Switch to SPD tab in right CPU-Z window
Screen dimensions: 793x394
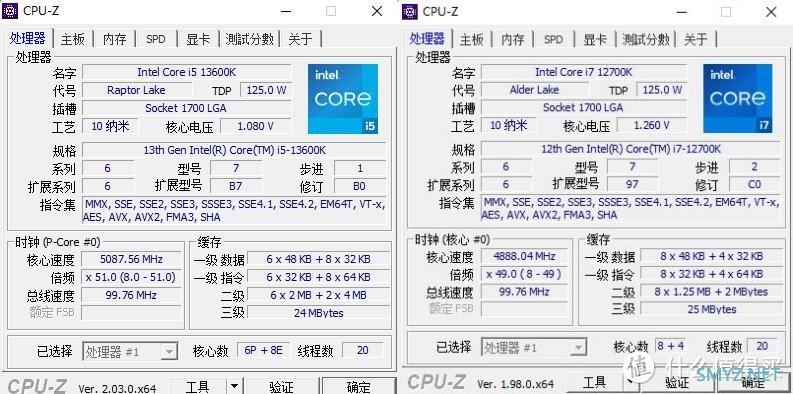tap(553, 39)
